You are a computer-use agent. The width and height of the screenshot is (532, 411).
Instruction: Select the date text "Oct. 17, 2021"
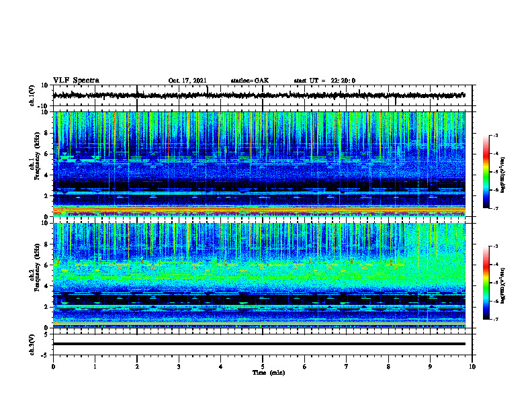click(x=187, y=81)
